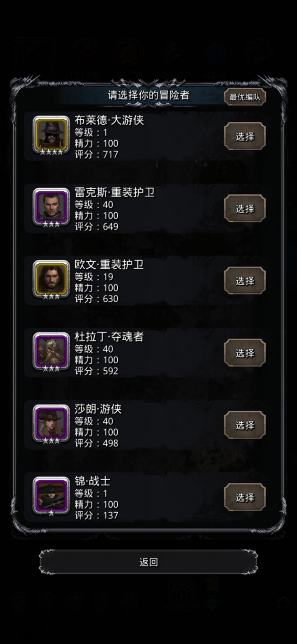Click the 评分：649 score of 雷克斯
Screen dimensions: 297x644
click(97, 227)
